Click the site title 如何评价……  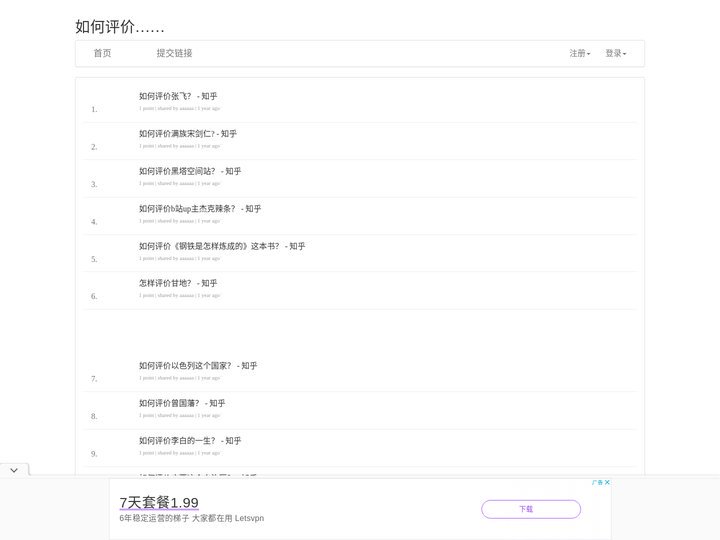(120, 27)
